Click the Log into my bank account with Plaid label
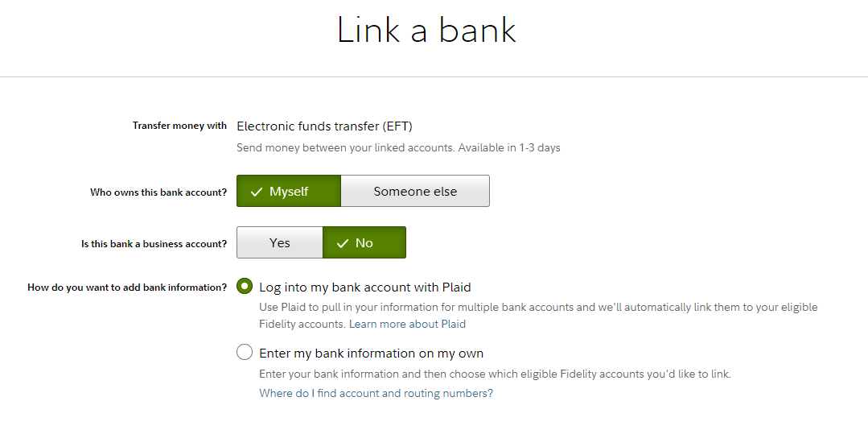 [x=364, y=287]
